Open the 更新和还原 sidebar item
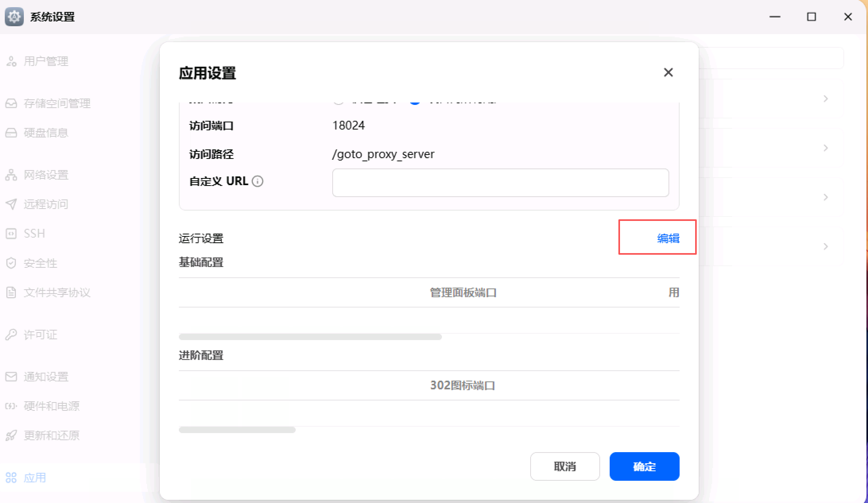This screenshot has width=868, height=503. point(52,435)
